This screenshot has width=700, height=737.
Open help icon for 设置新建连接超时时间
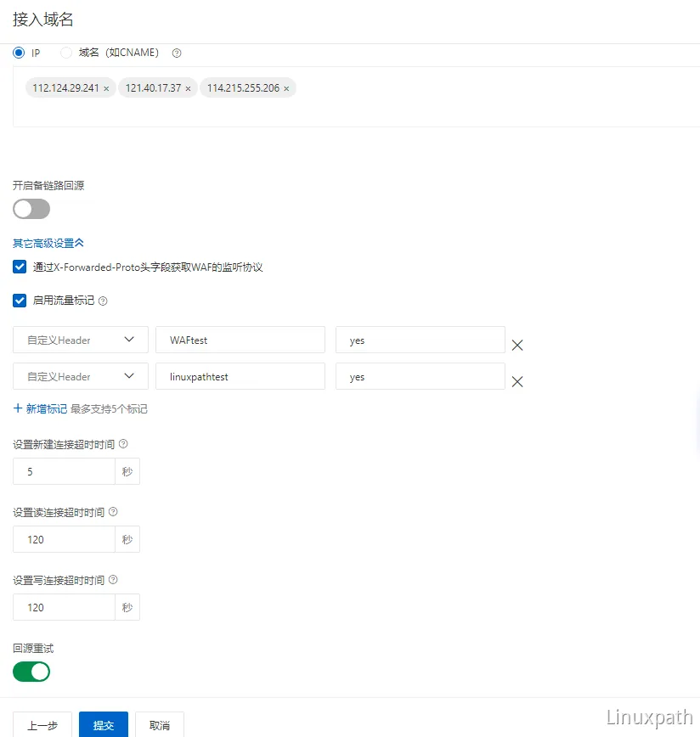pyautogui.click(x=123, y=444)
